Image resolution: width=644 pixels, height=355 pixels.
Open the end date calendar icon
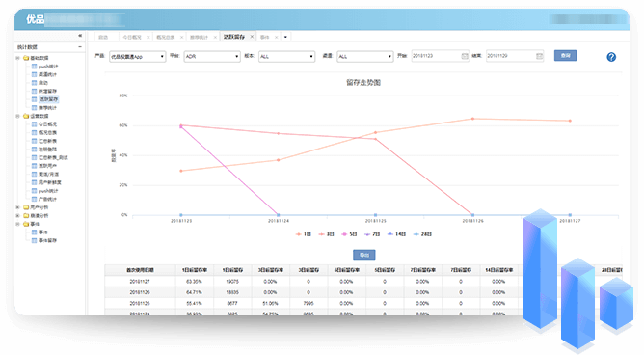[x=539, y=56]
